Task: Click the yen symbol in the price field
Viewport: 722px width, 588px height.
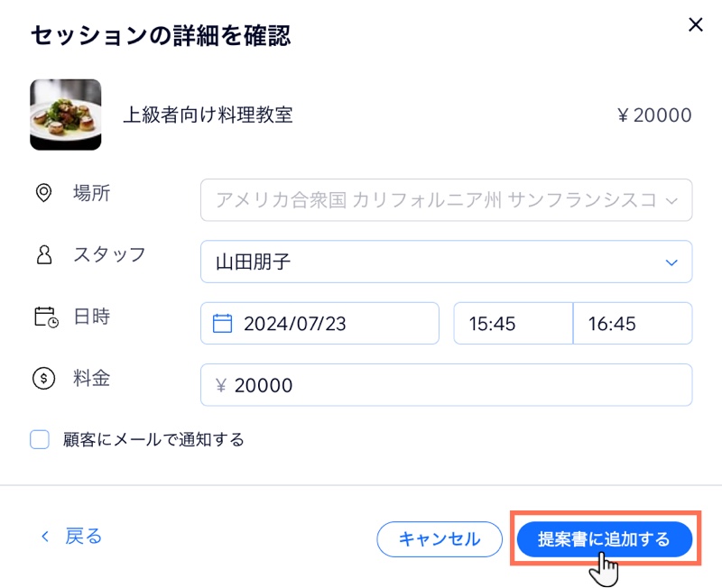Action: tap(223, 384)
